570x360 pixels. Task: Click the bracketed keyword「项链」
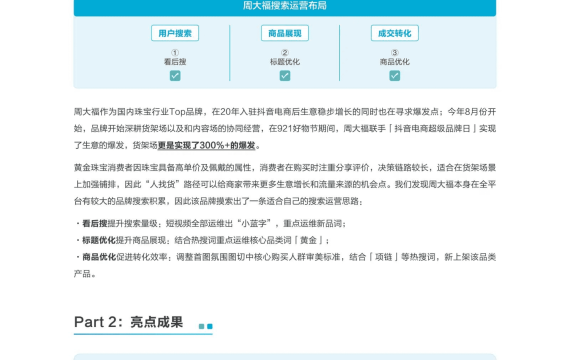pos(384,257)
